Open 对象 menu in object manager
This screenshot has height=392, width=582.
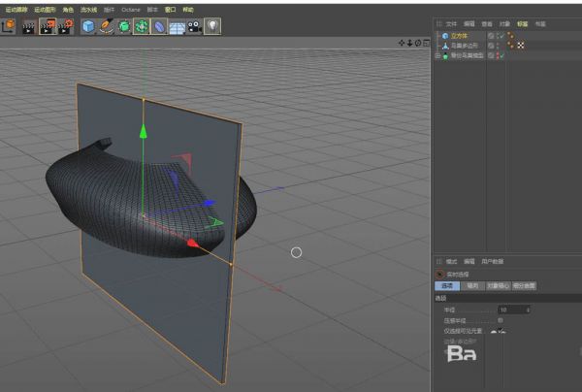(x=504, y=23)
